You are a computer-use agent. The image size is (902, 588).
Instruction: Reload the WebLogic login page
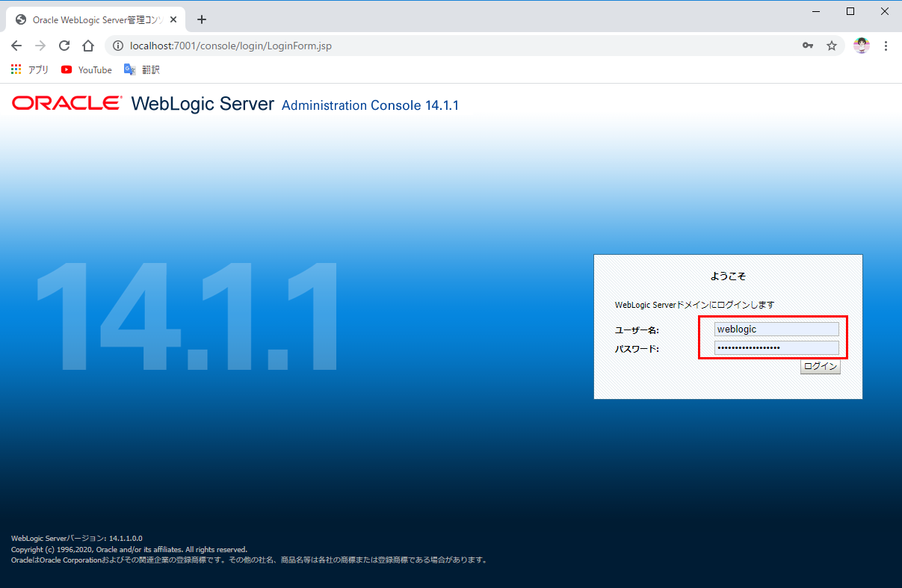coord(64,46)
